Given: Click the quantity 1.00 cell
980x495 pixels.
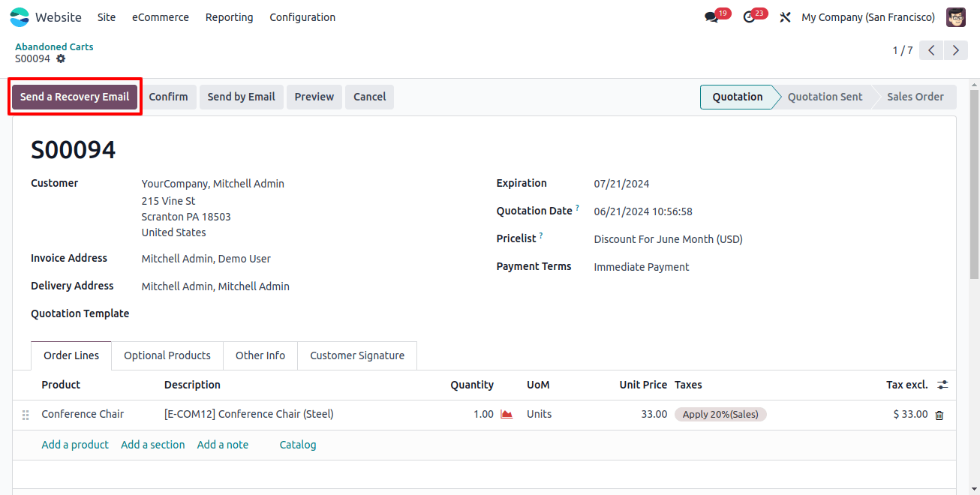Looking at the screenshot, I should point(483,414).
